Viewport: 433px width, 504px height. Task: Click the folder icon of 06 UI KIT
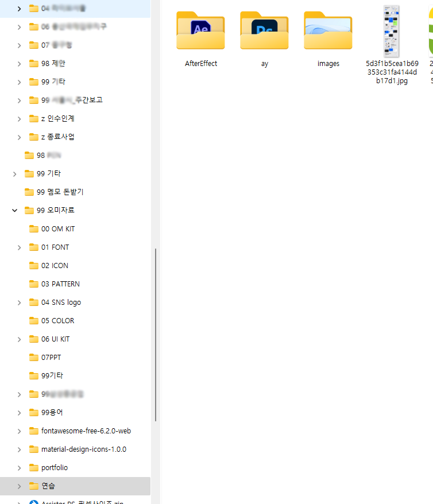(x=34, y=339)
